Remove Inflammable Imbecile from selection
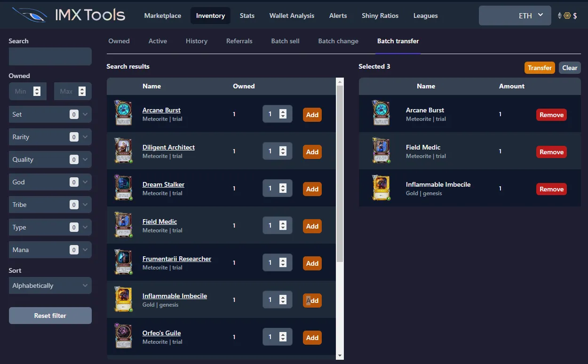The height and width of the screenshot is (364, 588). [x=551, y=189]
